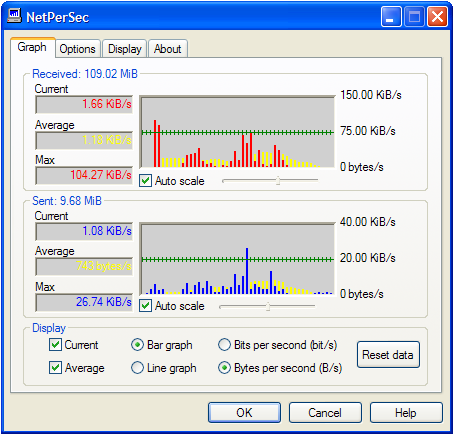454x435 pixels.
Task: Click the '150.00 KiB/s' scale label
Action: (x=371, y=95)
